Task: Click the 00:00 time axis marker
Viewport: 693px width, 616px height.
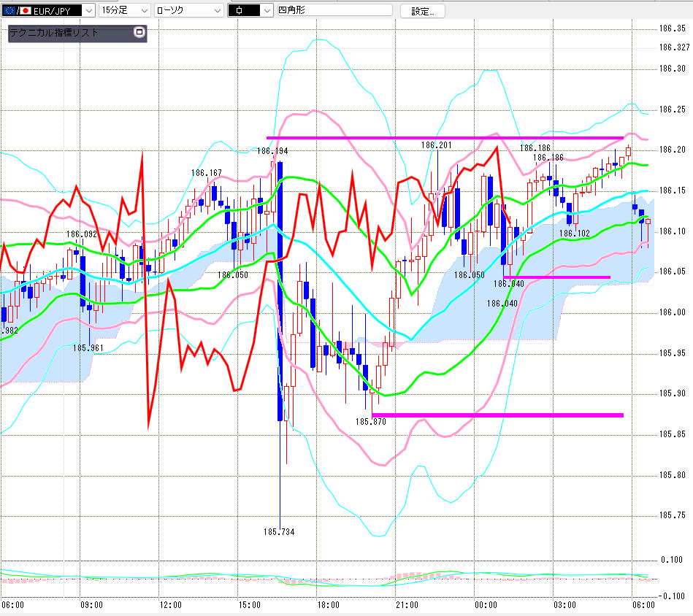Action: [486, 604]
